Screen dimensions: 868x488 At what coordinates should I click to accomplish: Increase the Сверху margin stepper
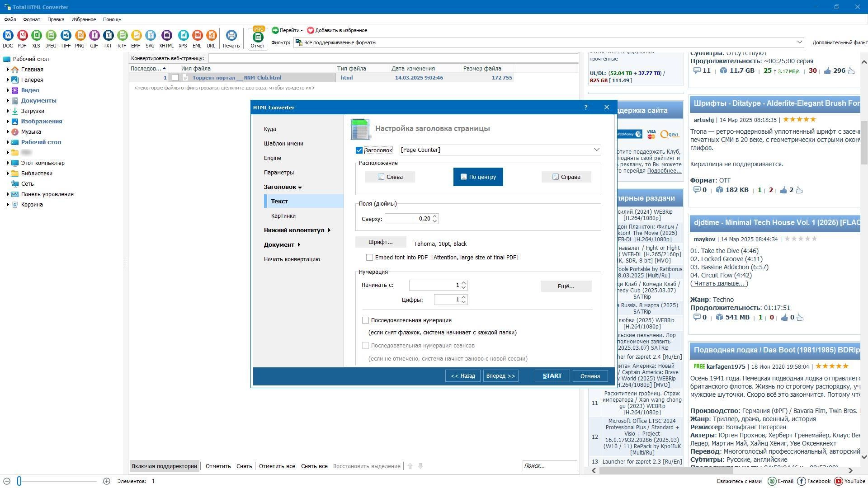pos(434,216)
